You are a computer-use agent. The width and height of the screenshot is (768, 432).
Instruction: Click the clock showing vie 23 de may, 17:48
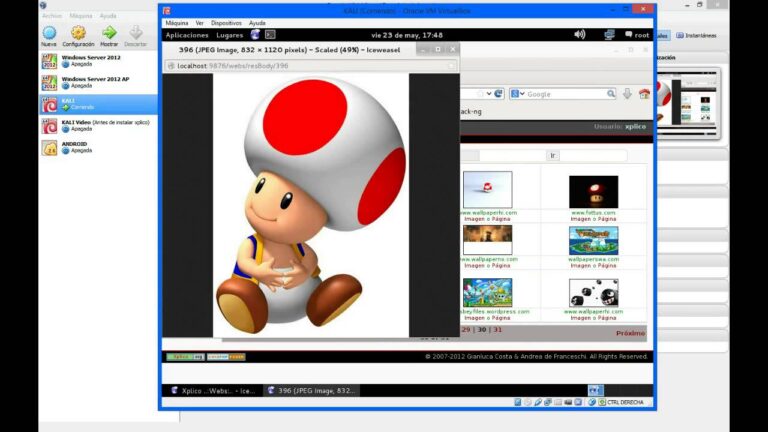(x=407, y=35)
